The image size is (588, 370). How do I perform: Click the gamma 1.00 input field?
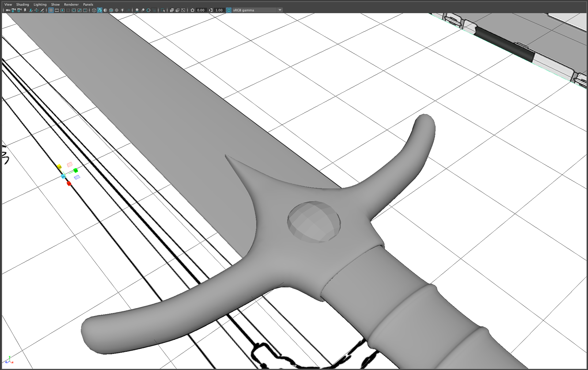(219, 10)
